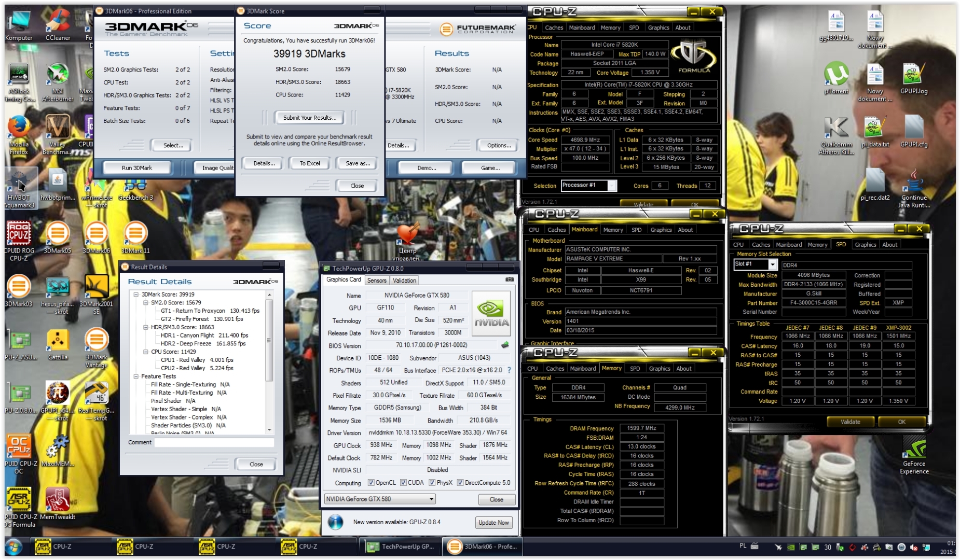
Task: Collapse SM2.0 Score tree node
Action: [x=146, y=303]
